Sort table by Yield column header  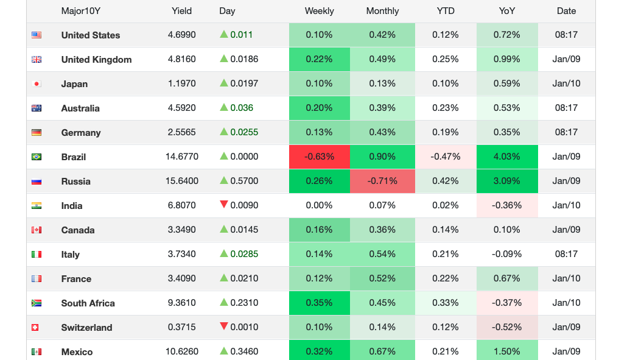[x=181, y=11]
